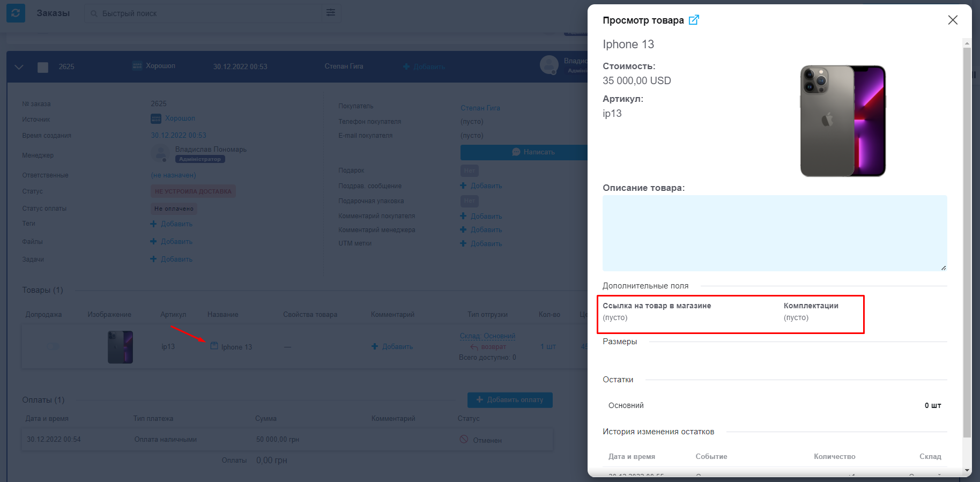Click the (не назначен) responsible link
Viewport: 980px width, 482px height.
click(174, 175)
